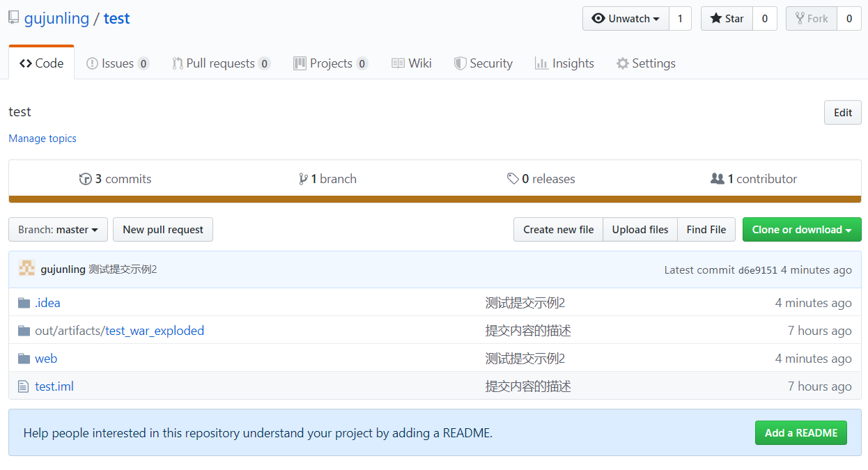This screenshot has width=868, height=470.
Task: Click the branch icon next to 1 branch
Action: point(303,179)
